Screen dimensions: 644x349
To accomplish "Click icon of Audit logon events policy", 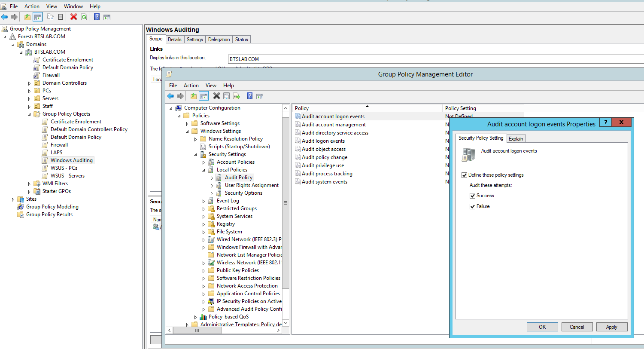I will click(x=298, y=141).
